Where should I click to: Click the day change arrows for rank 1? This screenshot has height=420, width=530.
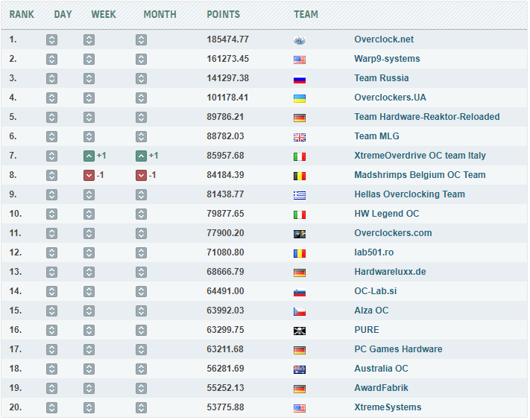click(x=51, y=39)
